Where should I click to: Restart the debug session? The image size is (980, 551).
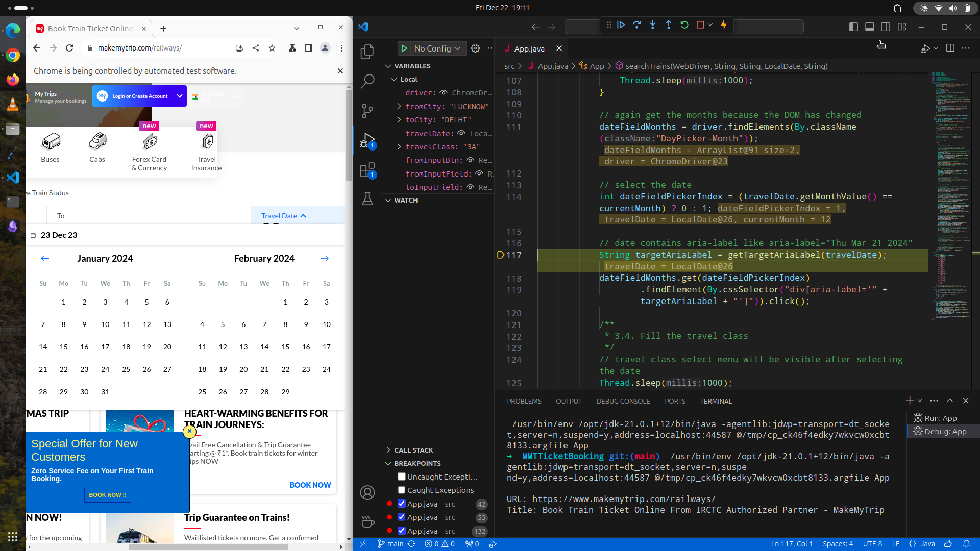(684, 24)
